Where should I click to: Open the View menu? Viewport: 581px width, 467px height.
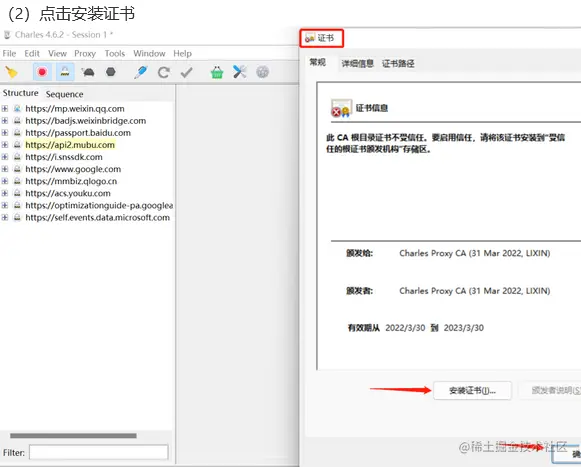[57, 53]
